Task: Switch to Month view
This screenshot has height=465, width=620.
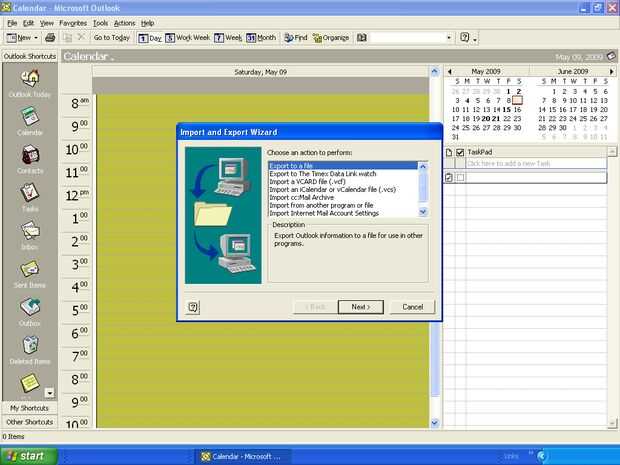Action: point(261,38)
